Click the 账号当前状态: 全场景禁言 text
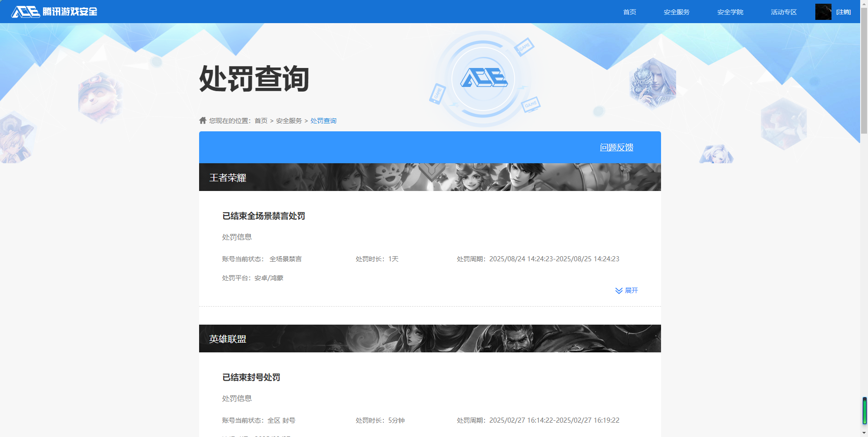 pos(262,259)
